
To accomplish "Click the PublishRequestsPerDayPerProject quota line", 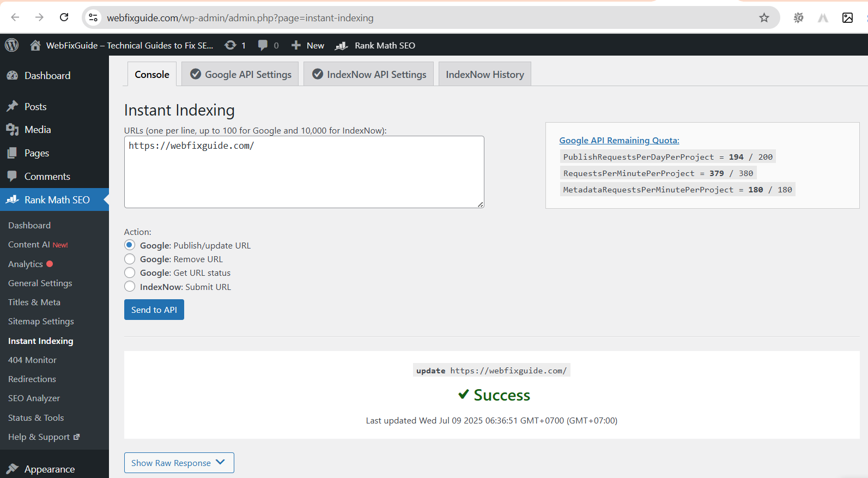I will [x=668, y=157].
